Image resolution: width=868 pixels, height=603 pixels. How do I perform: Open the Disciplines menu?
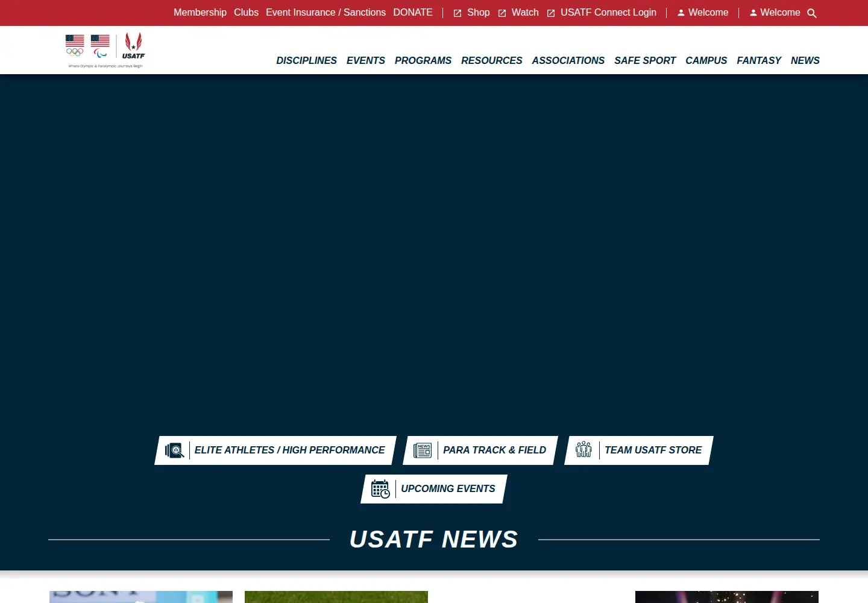[306, 60]
